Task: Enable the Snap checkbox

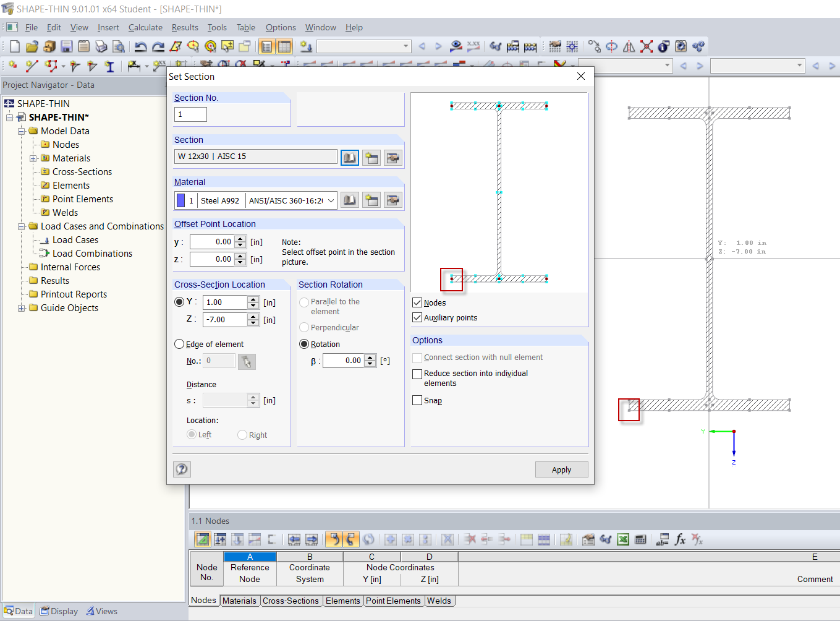Action: [417, 400]
